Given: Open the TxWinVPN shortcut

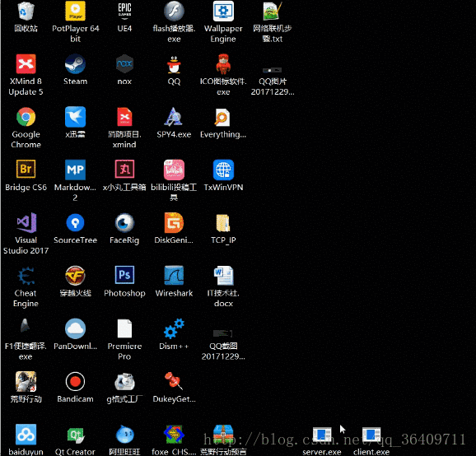Looking at the screenshot, I should coord(223,170).
